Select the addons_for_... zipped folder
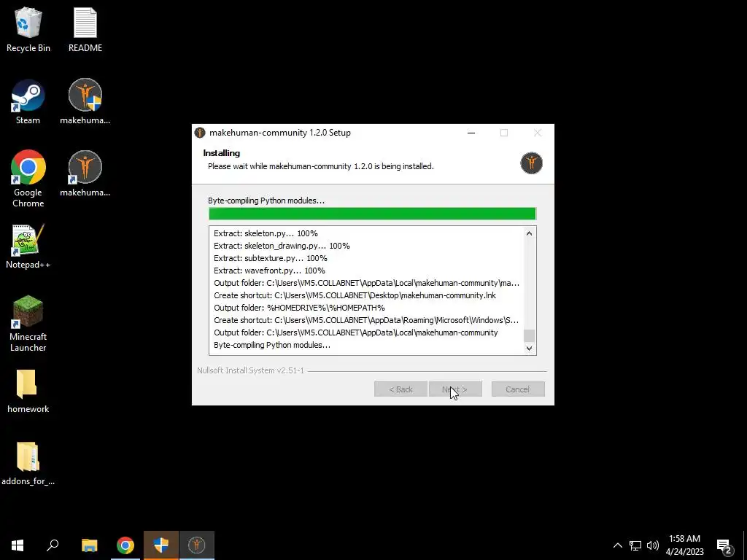 tap(28, 464)
